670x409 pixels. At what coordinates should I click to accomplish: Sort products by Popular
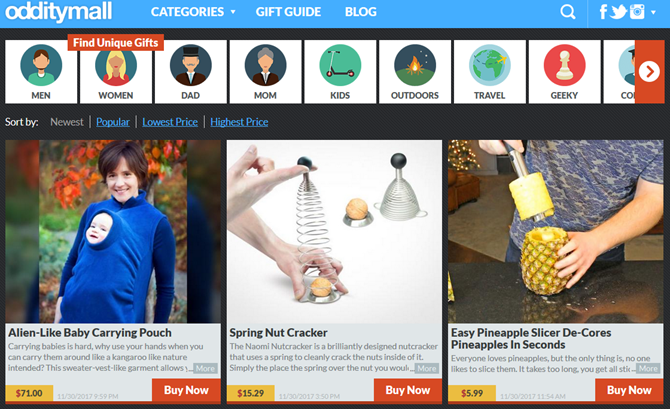(113, 122)
